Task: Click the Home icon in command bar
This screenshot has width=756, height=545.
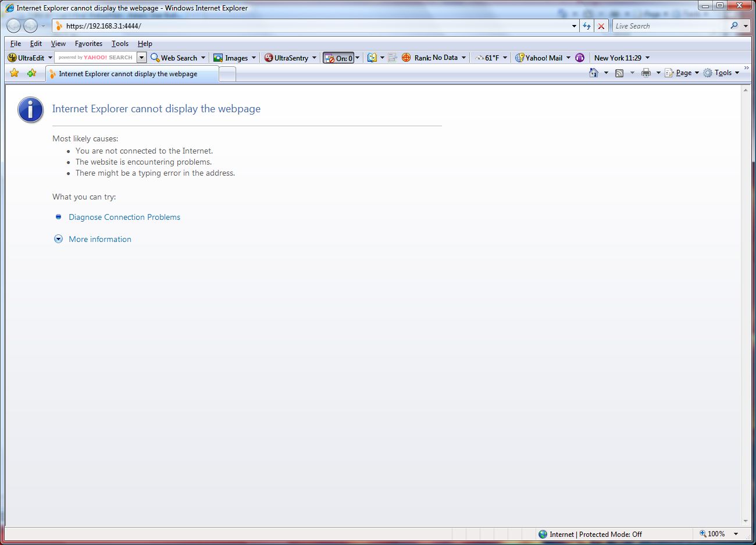Action: tap(594, 73)
